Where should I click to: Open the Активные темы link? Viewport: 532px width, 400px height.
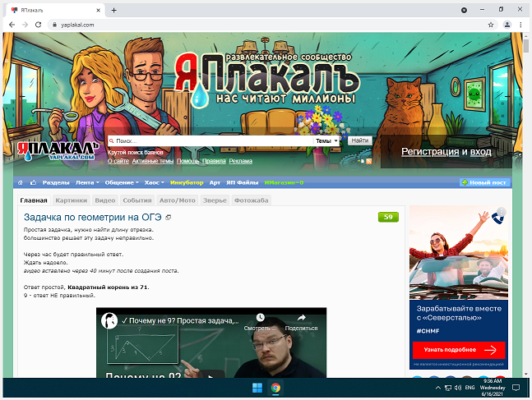(153, 161)
